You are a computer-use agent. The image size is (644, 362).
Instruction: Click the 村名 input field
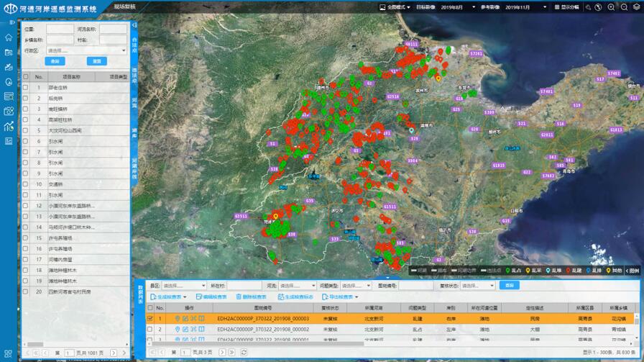113,40
